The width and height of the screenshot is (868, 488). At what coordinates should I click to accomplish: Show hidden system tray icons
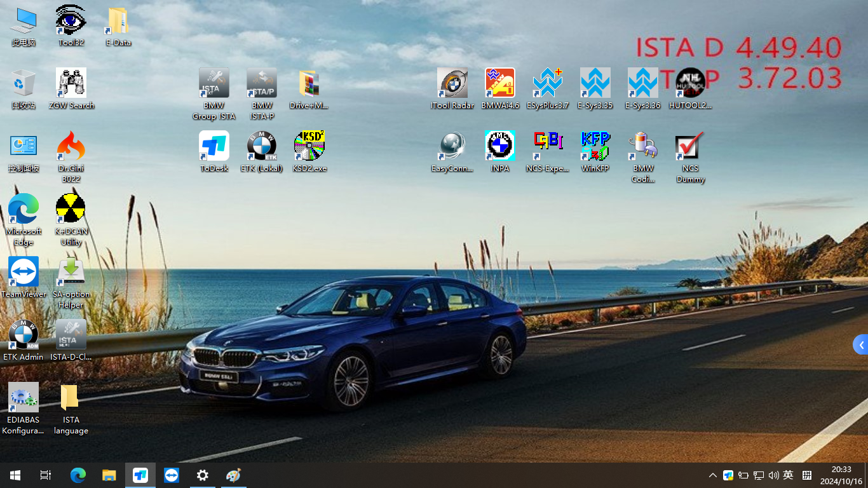(713, 475)
